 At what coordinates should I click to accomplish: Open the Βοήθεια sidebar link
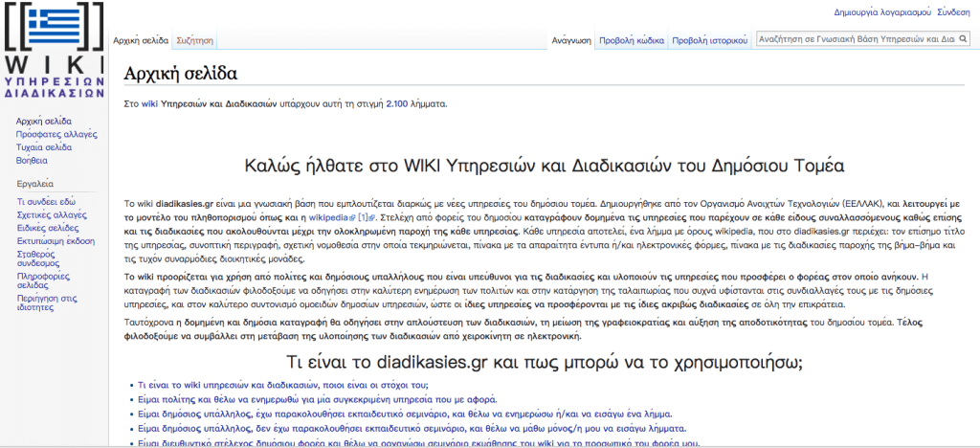click(x=32, y=161)
